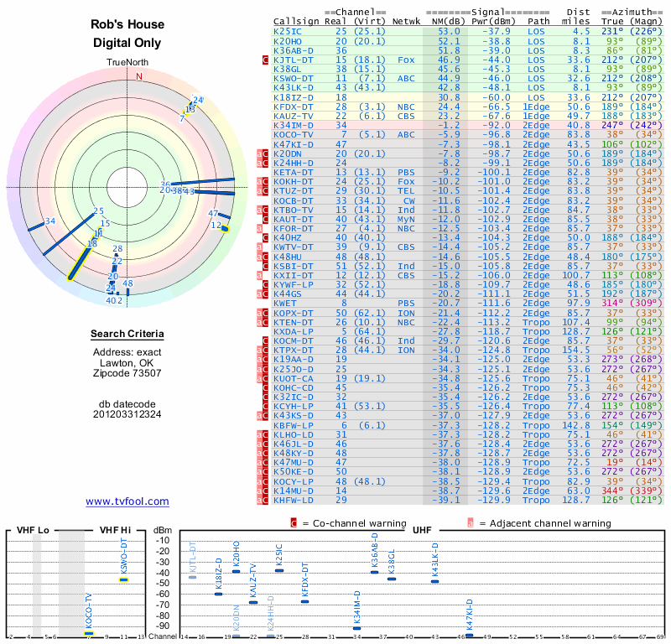This screenshot has width=671, height=644.
Task: Select K43LK-D callsign in the table
Action: click(x=293, y=88)
